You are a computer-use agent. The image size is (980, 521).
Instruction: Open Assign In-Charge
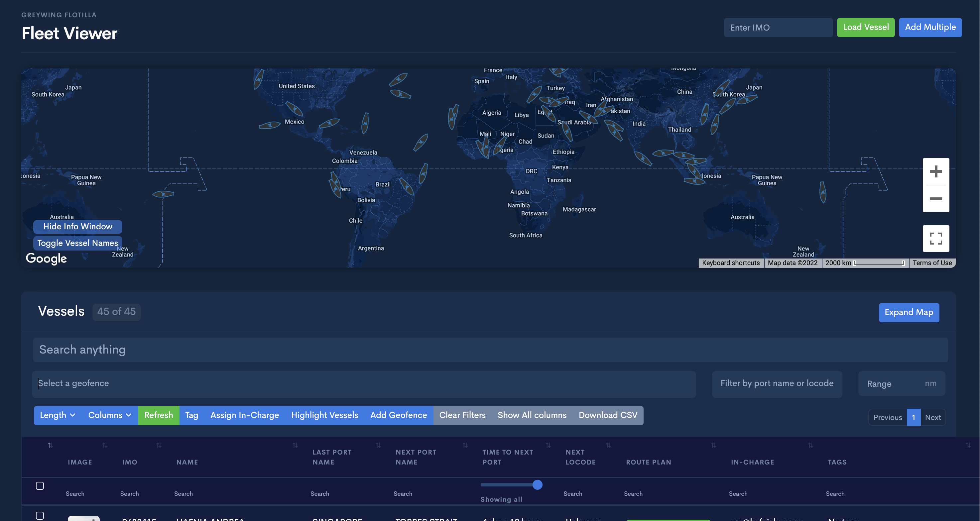245,415
